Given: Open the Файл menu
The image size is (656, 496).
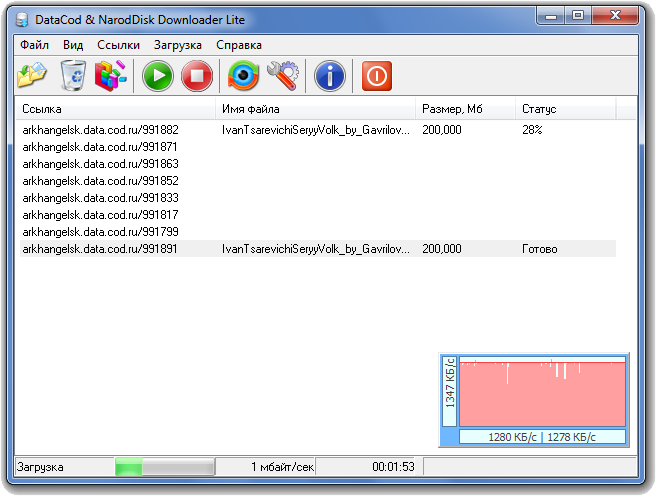Looking at the screenshot, I should (34, 45).
